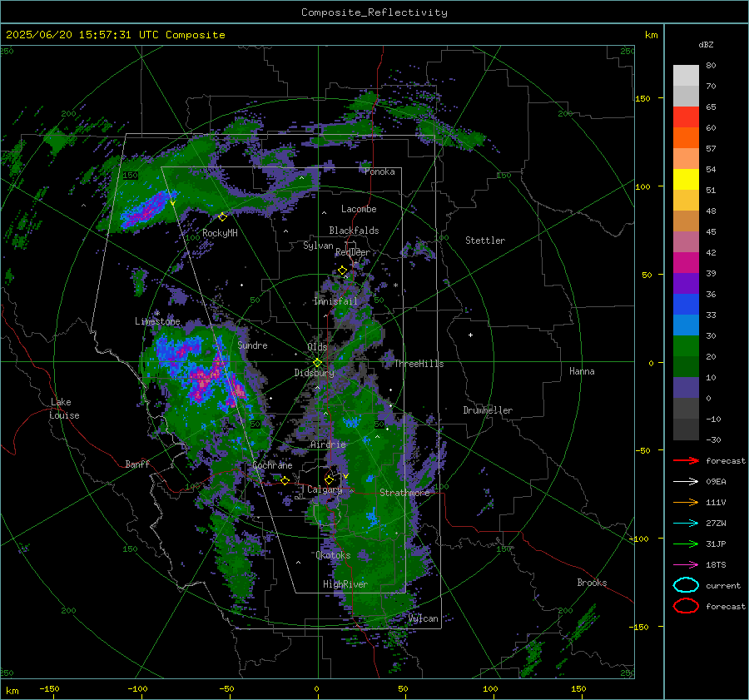Image resolution: width=749 pixels, height=700 pixels.
Task: Click the green 31JP arrow icon
Action: (686, 544)
